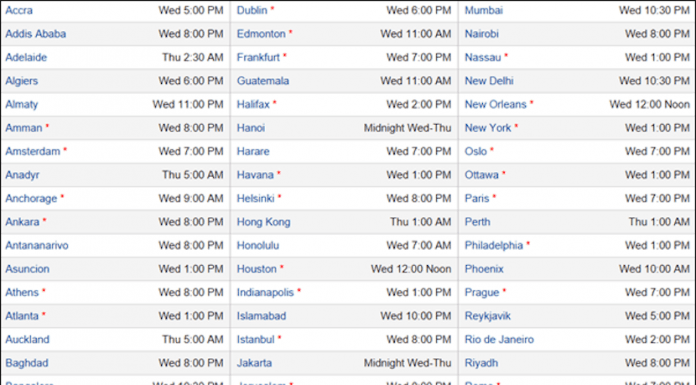
Task: Select the Reykjavik city link
Action: click(487, 316)
